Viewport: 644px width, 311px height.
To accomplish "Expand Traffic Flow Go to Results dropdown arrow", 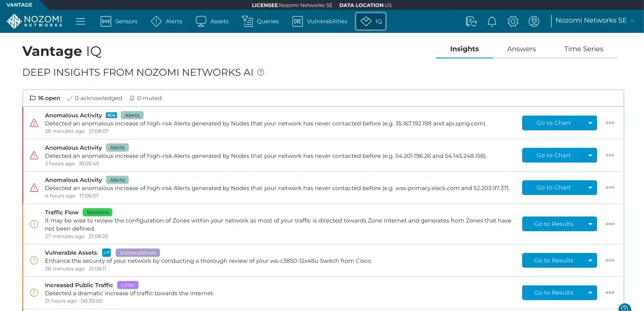I will pyautogui.click(x=590, y=224).
